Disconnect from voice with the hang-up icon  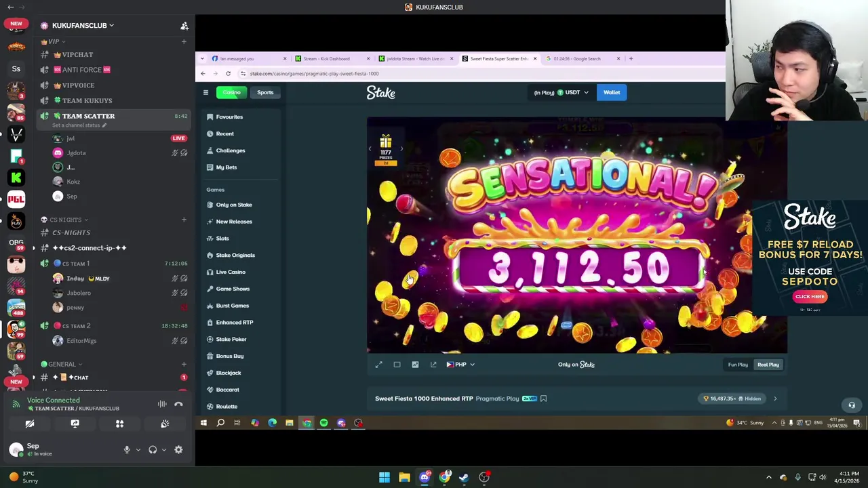point(178,405)
